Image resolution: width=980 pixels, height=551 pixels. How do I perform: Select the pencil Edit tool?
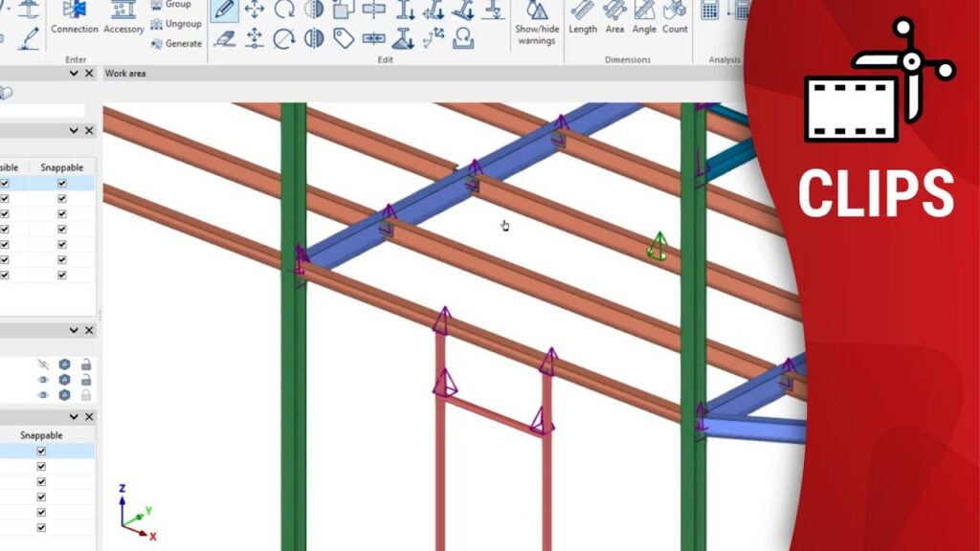pos(224,11)
